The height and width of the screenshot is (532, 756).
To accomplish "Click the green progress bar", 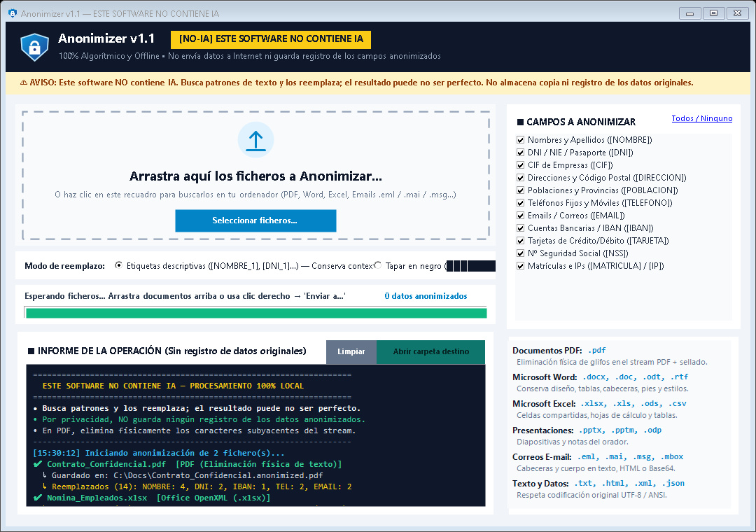I will [255, 313].
